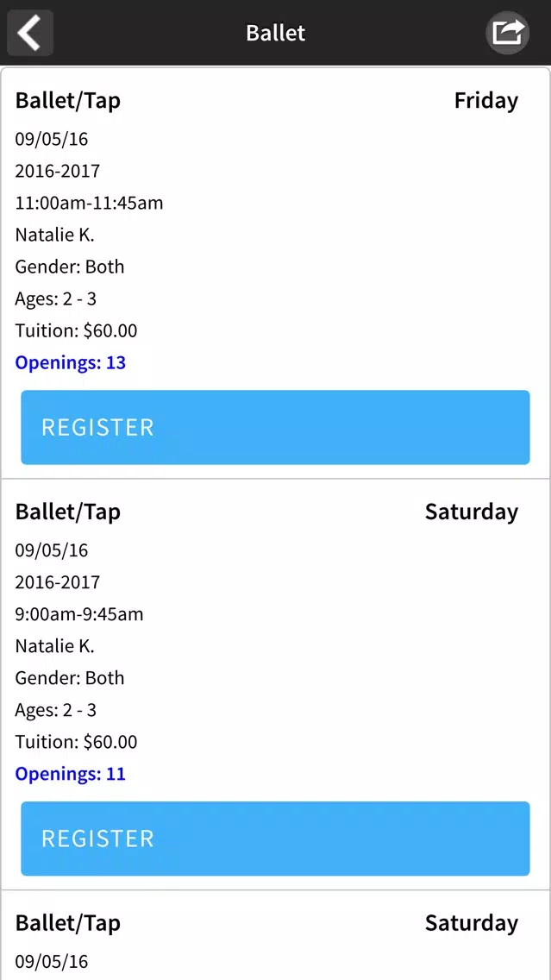Viewport: 551px width, 980px height.
Task: Tap Openings: 13 on Friday class
Action: click(x=71, y=362)
